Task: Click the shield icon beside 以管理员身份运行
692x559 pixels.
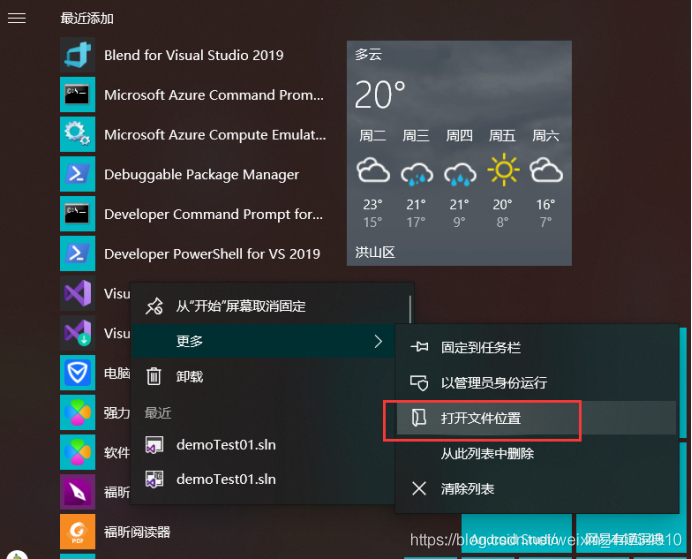Action: 419,383
